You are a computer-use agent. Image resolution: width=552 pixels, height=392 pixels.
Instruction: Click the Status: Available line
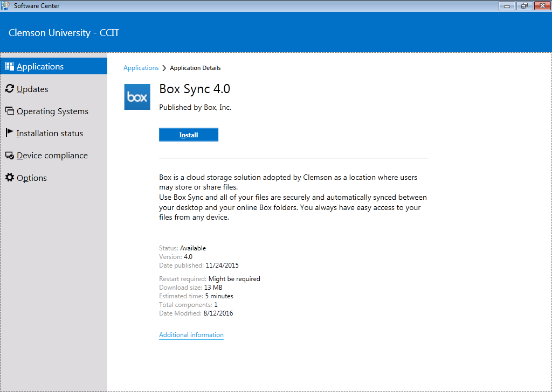182,248
